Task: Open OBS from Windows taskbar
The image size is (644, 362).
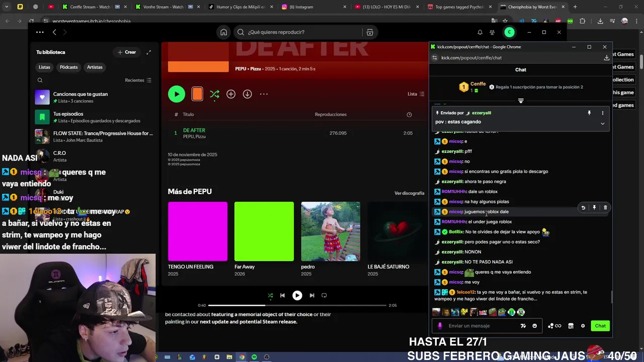Action: coord(267,357)
